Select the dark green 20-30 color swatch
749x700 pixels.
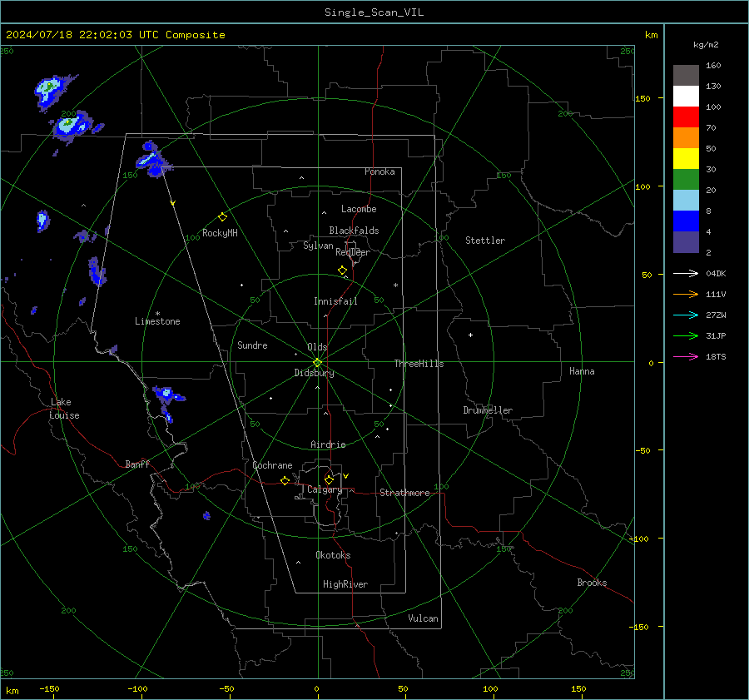pos(686,179)
